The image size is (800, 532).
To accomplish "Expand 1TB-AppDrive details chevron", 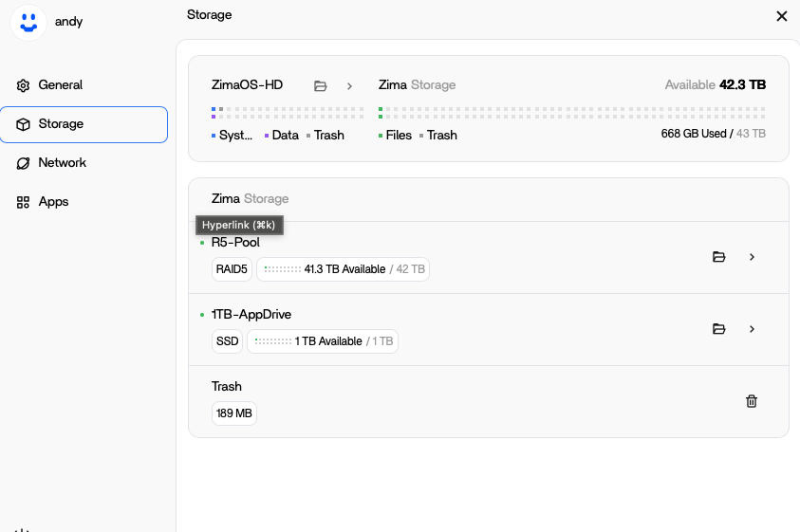I will pyautogui.click(x=752, y=329).
